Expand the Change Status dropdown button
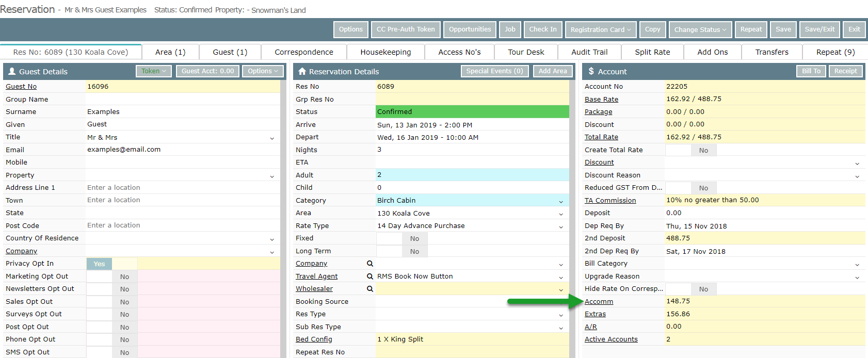868x358 pixels. [700, 29]
